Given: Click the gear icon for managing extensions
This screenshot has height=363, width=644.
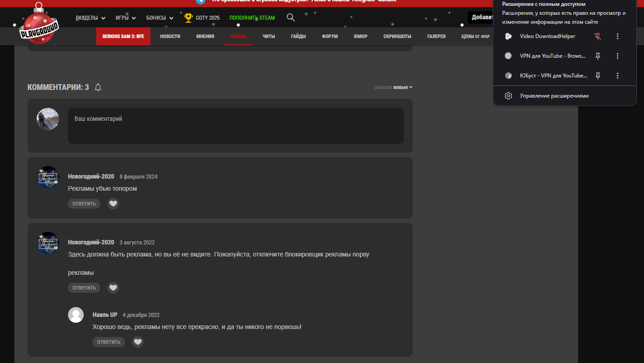Looking at the screenshot, I should (x=508, y=96).
